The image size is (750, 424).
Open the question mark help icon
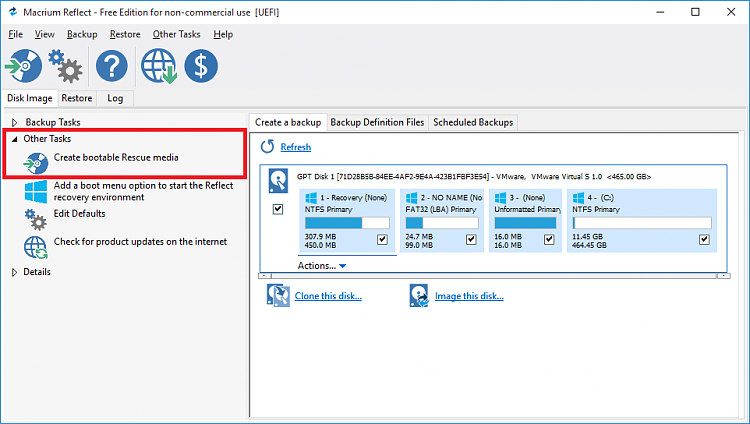point(111,66)
